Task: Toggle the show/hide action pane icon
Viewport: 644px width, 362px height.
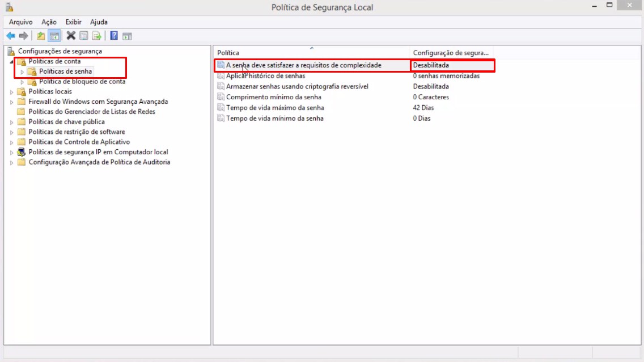Action: (x=127, y=36)
